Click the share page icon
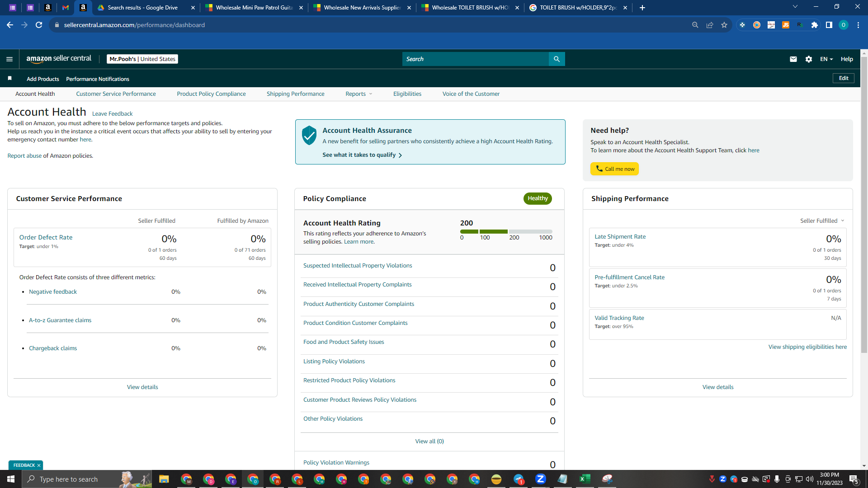 click(710, 25)
